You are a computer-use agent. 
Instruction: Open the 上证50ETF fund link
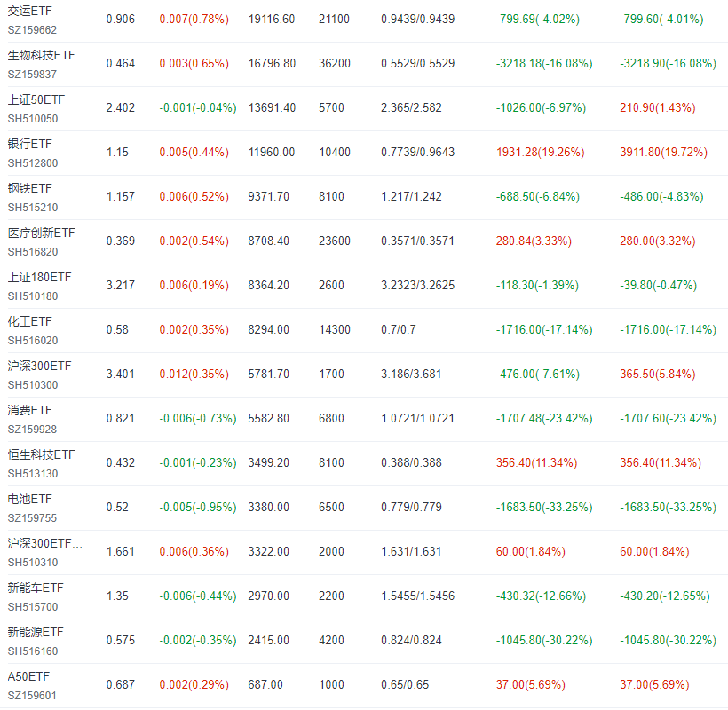pos(36,99)
